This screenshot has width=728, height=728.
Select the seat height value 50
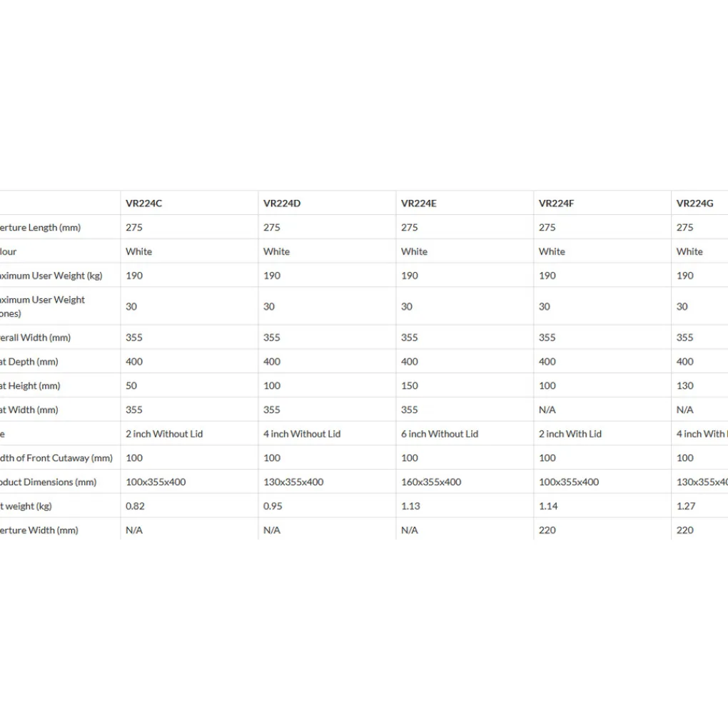click(x=131, y=385)
